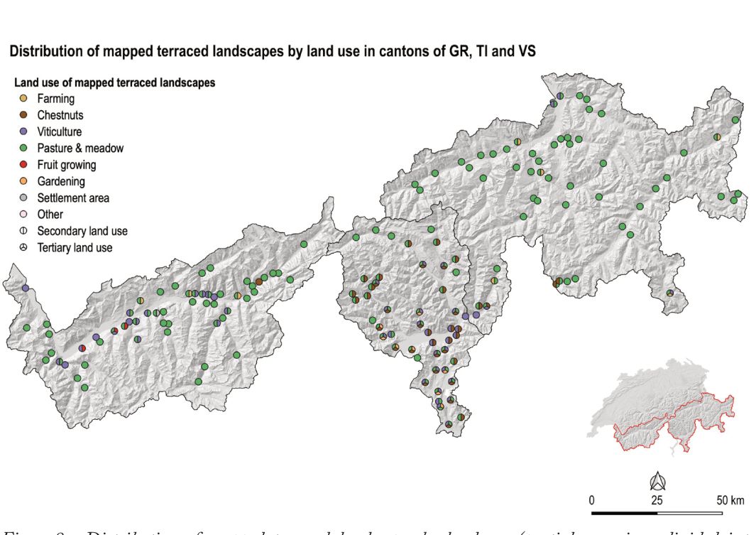
Task: Click the Secondary land use symbol
Action: pyautogui.click(x=23, y=231)
